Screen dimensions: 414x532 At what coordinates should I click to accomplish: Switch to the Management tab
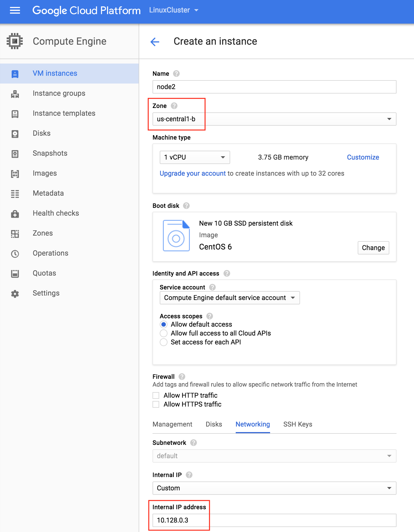(x=172, y=424)
